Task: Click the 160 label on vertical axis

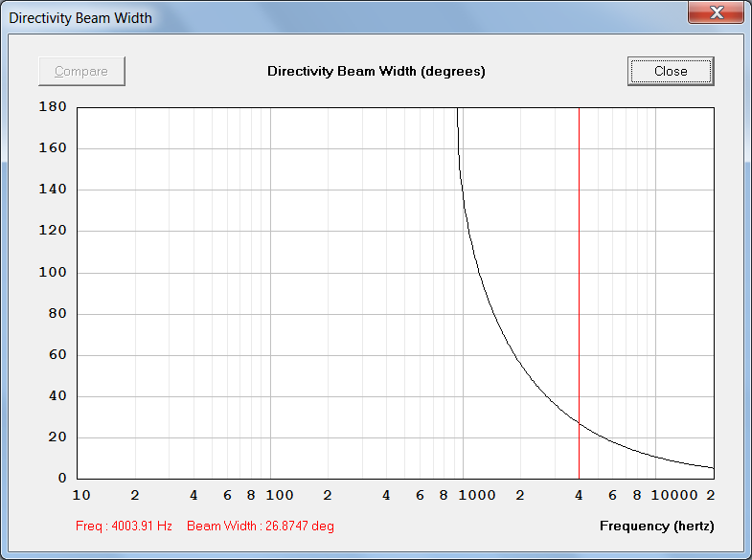Action: (x=53, y=147)
